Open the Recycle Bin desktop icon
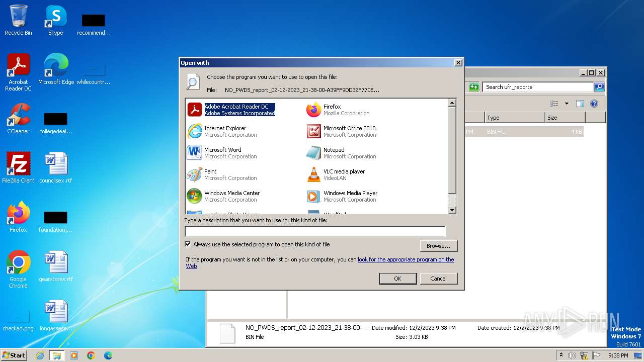This screenshot has height=362, width=644. coord(18,20)
